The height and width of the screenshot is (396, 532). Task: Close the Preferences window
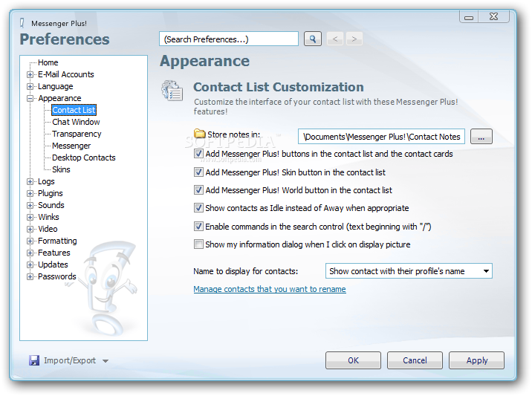coord(493,16)
